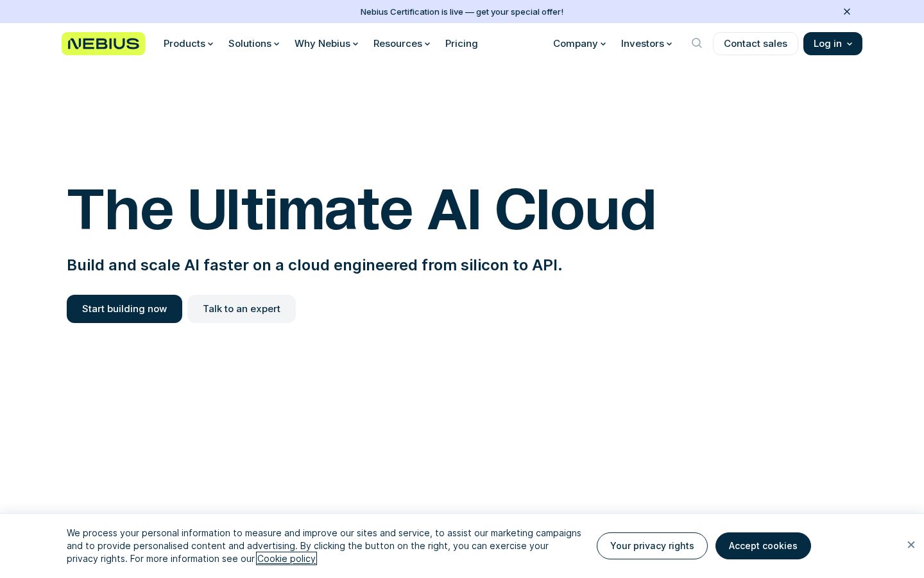Dismiss the certification announcement banner
This screenshot has width=924, height=578.
(847, 12)
